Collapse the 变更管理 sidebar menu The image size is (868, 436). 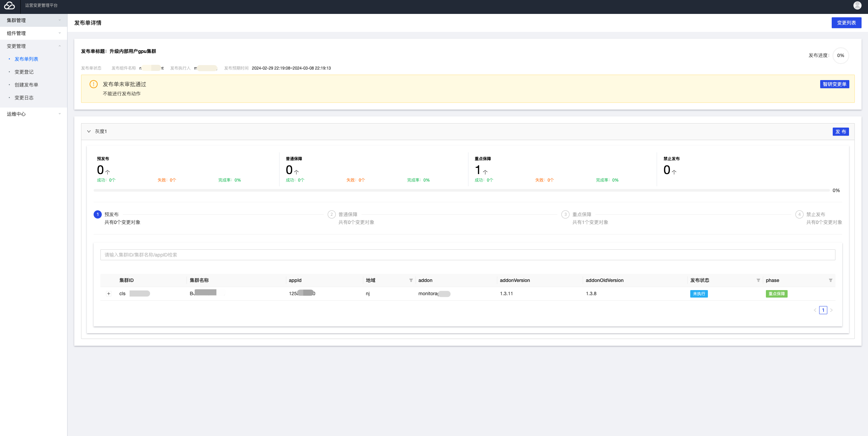click(34, 46)
